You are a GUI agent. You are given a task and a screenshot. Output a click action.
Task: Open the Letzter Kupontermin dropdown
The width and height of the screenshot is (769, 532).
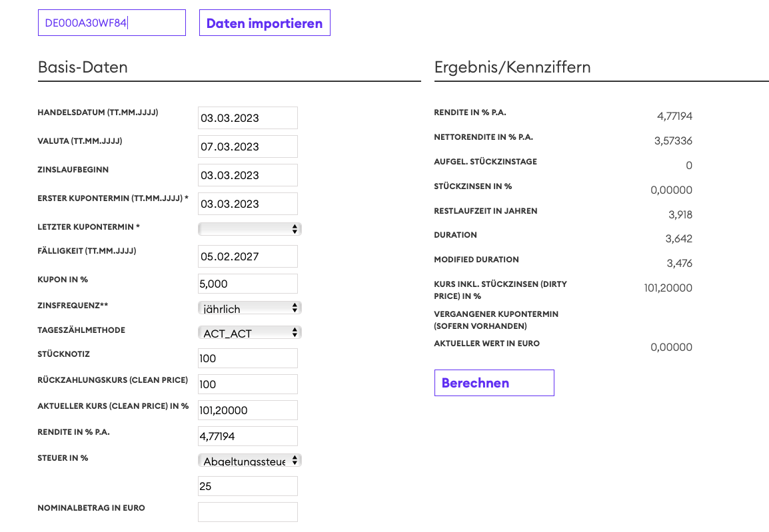point(250,229)
